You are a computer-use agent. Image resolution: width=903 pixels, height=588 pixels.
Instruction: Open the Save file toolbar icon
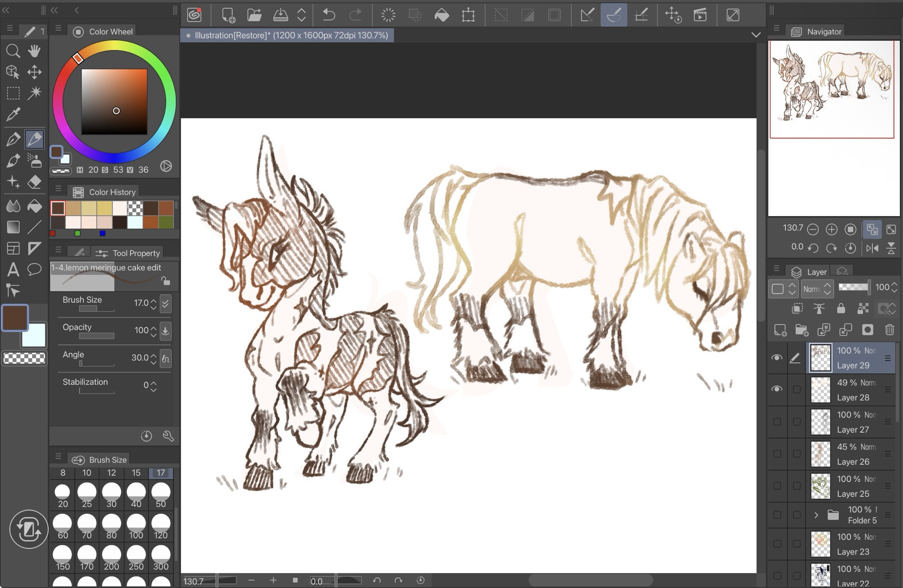pos(280,15)
